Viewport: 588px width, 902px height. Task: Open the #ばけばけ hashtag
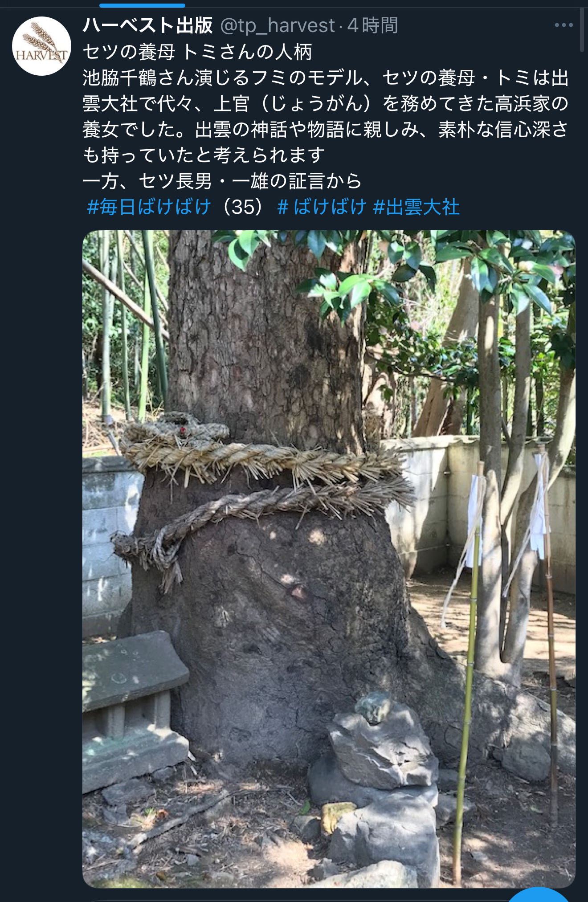(322, 207)
